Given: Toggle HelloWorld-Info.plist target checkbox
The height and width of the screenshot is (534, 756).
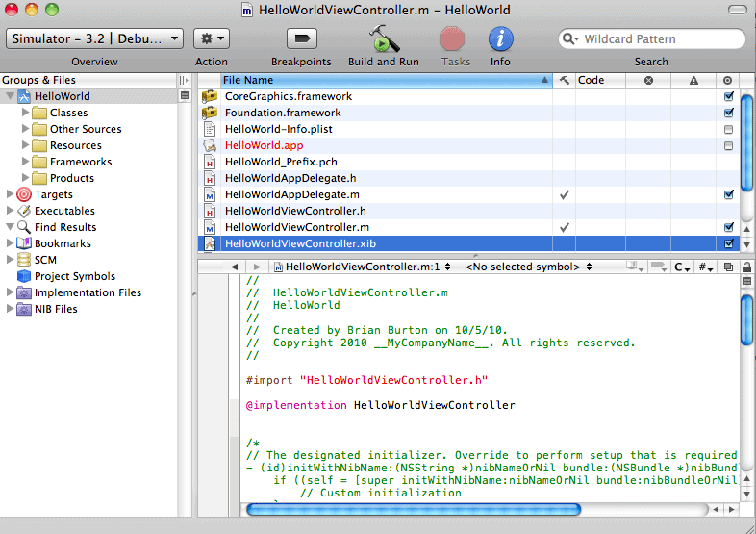Looking at the screenshot, I should tap(728, 129).
